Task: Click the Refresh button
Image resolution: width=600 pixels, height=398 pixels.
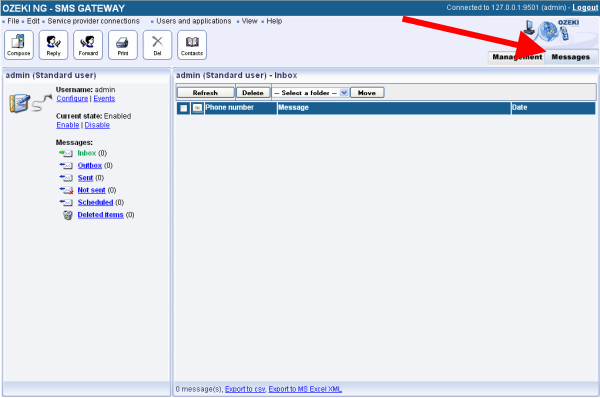Action: (x=205, y=93)
